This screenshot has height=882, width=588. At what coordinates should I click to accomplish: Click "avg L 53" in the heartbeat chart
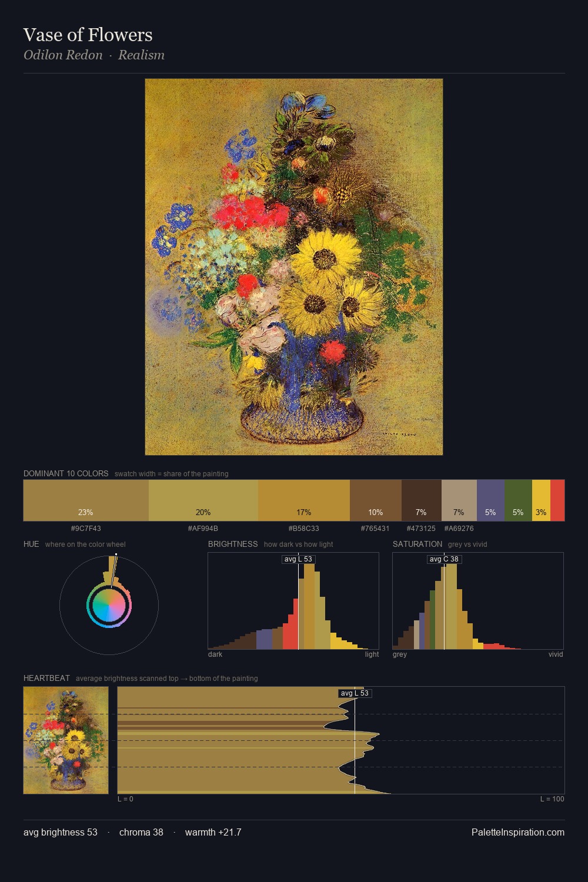pos(355,693)
